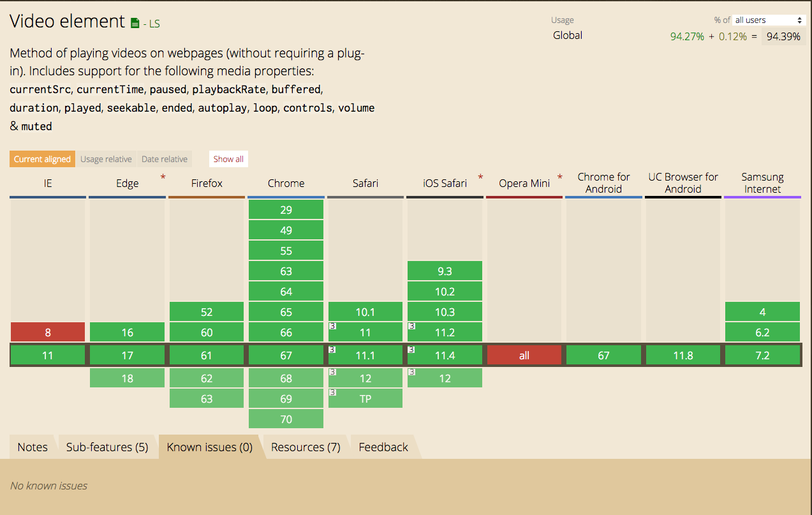Click the Show all button
Viewport: 812px width, 515px height.
click(228, 159)
